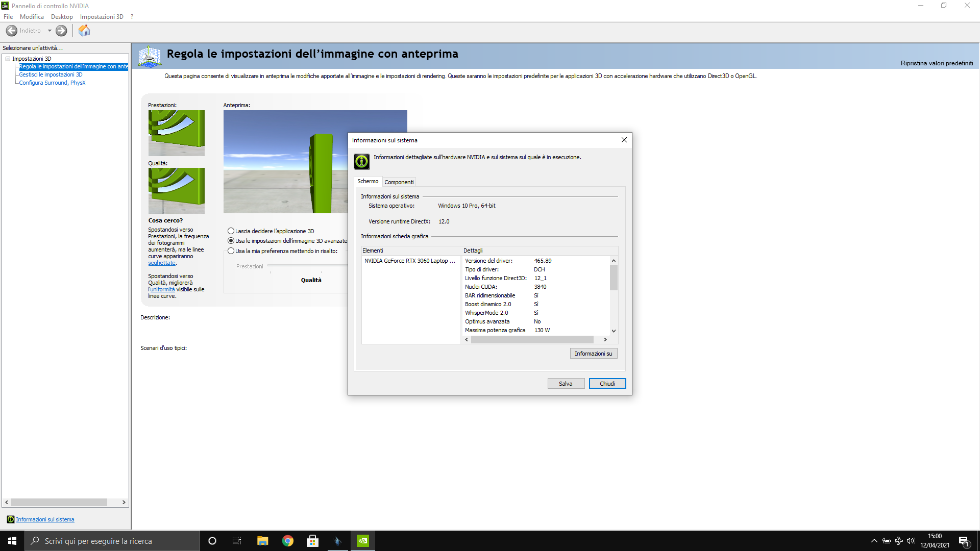Select Usa le impostazioni dell'immagine 3D avanzate
Screen dimensions: 980x551
click(x=287, y=241)
